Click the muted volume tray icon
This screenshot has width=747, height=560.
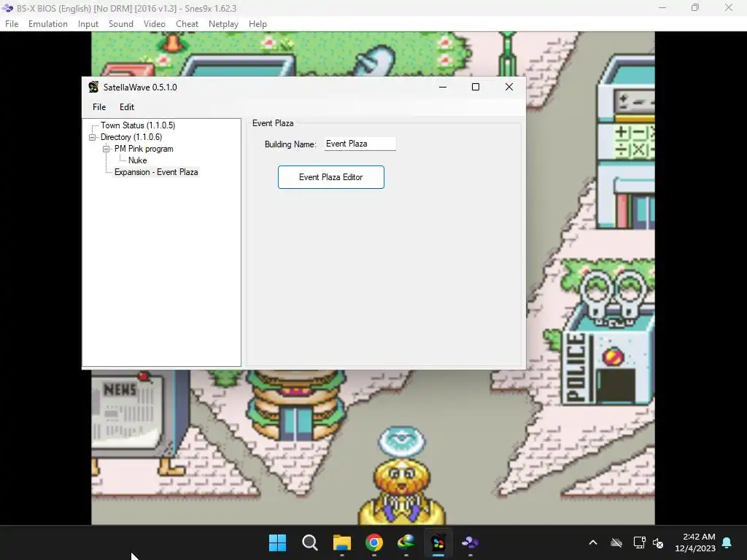point(659,542)
